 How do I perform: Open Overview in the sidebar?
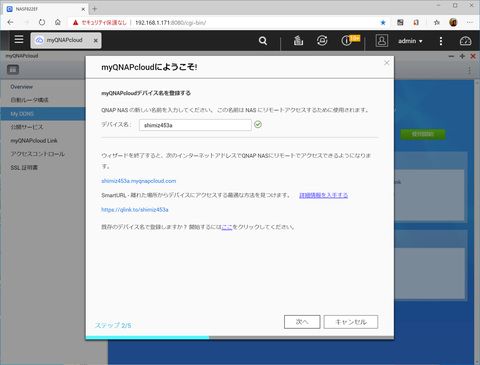pos(21,87)
